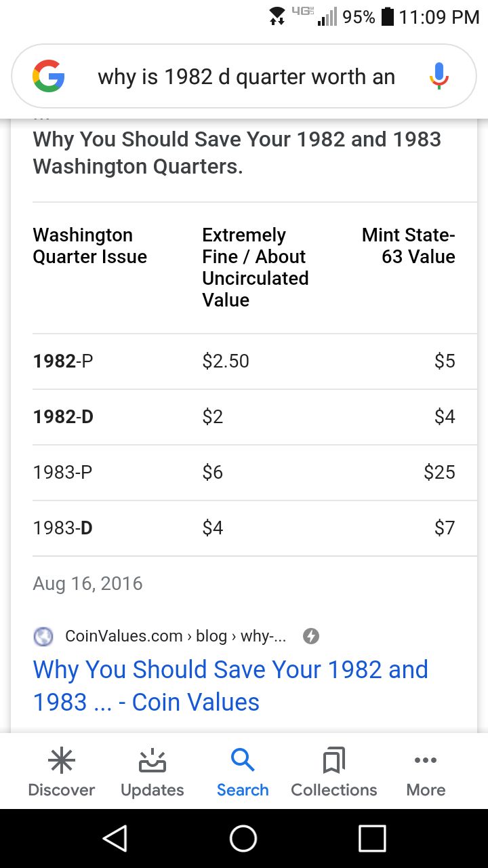Image resolution: width=488 pixels, height=868 pixels.
Task: Open the Discover tab
Action: tap(62, 773)
